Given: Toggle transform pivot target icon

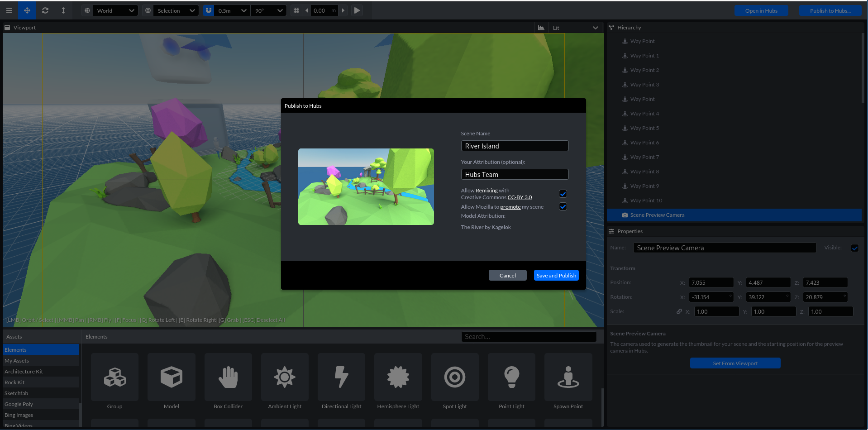Looking at the screenshot, I should coord(148,10).
